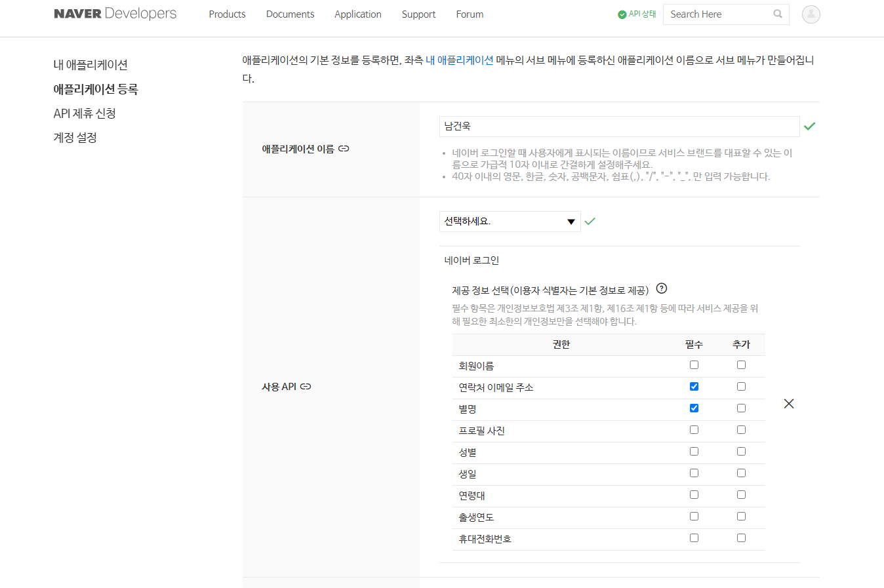This screenshot has width=884, height=588.
Task: Open the Application menu
Action: click(x=357, y=14)
